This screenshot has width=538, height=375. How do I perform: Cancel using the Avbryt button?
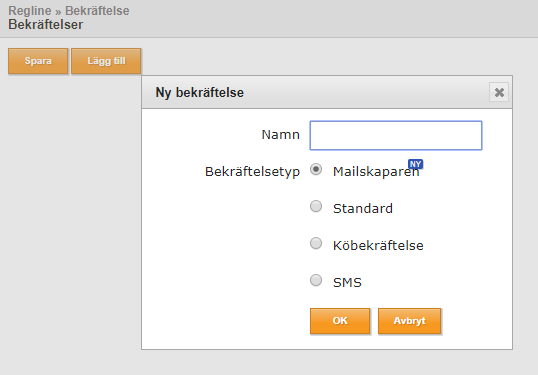click(x=409, y=321)
